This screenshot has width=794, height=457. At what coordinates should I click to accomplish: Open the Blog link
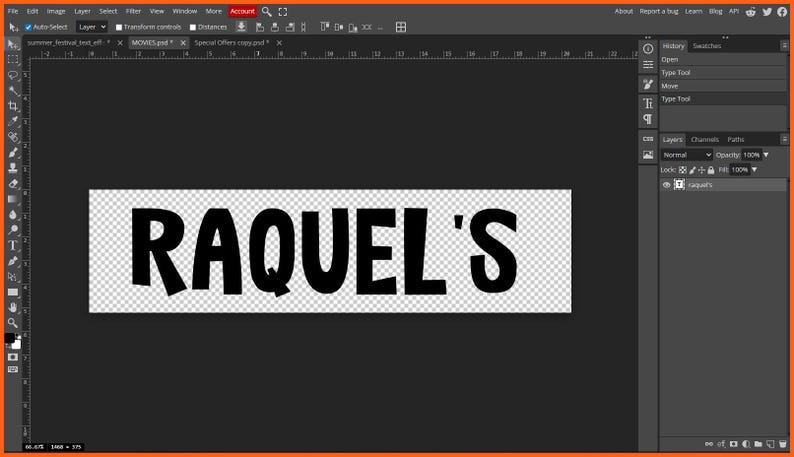pyautogui.click(x=715, y=11)
